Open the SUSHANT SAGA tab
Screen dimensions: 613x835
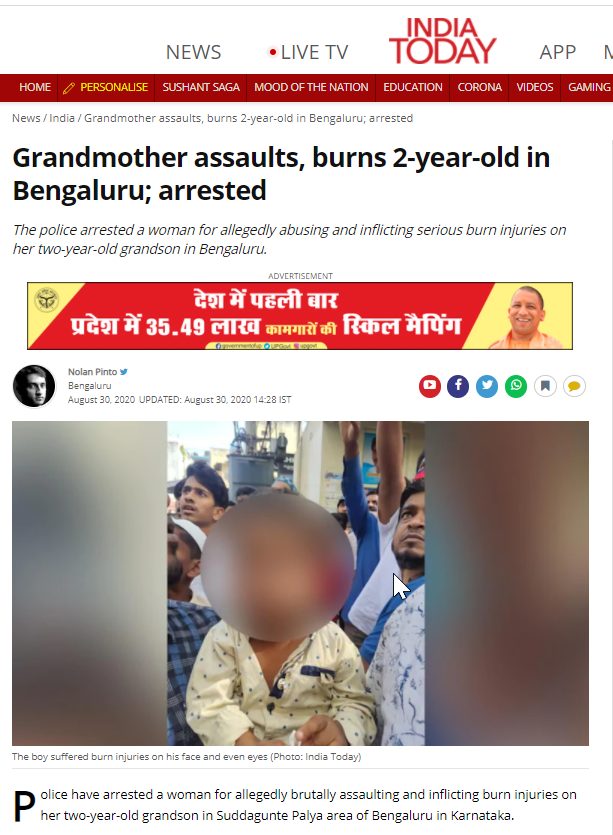click(x=201, y=87)
